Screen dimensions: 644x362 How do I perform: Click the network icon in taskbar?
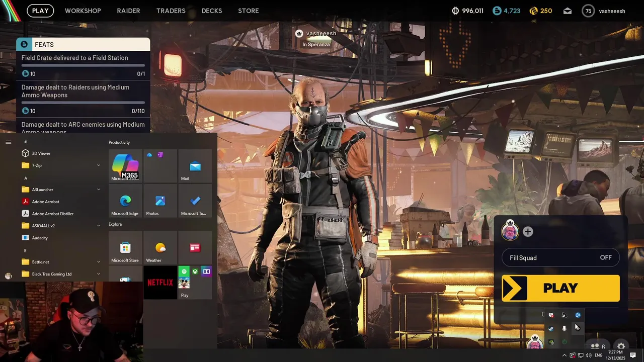(x=581, y=355)
